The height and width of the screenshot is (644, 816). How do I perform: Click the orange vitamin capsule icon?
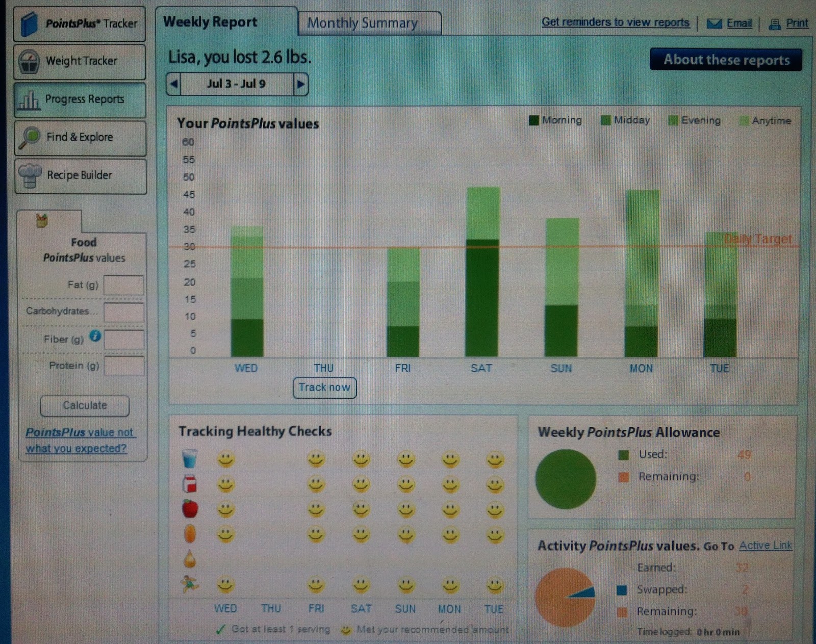click(x=190, y=534)
